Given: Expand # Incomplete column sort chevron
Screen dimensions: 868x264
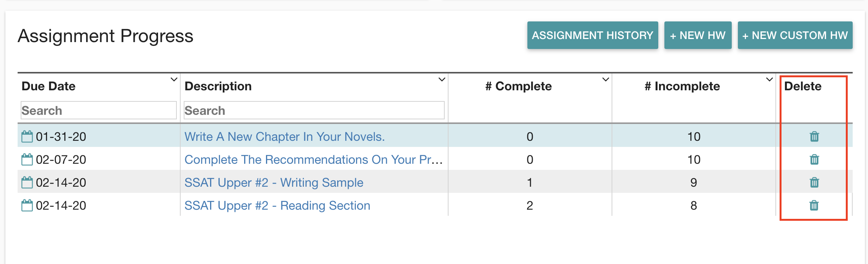Looking at the screenshot, I should (x=769, y=80).
